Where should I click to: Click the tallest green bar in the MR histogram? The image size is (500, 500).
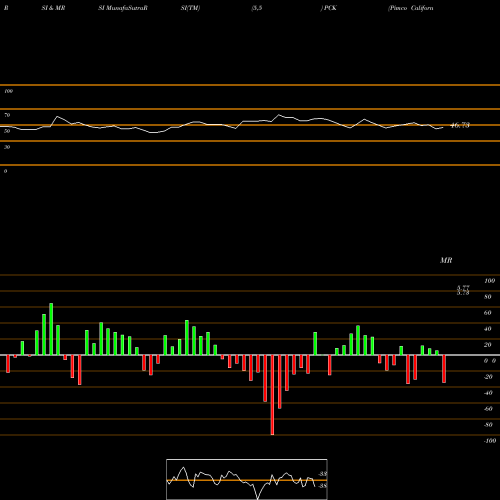point(51,329)
